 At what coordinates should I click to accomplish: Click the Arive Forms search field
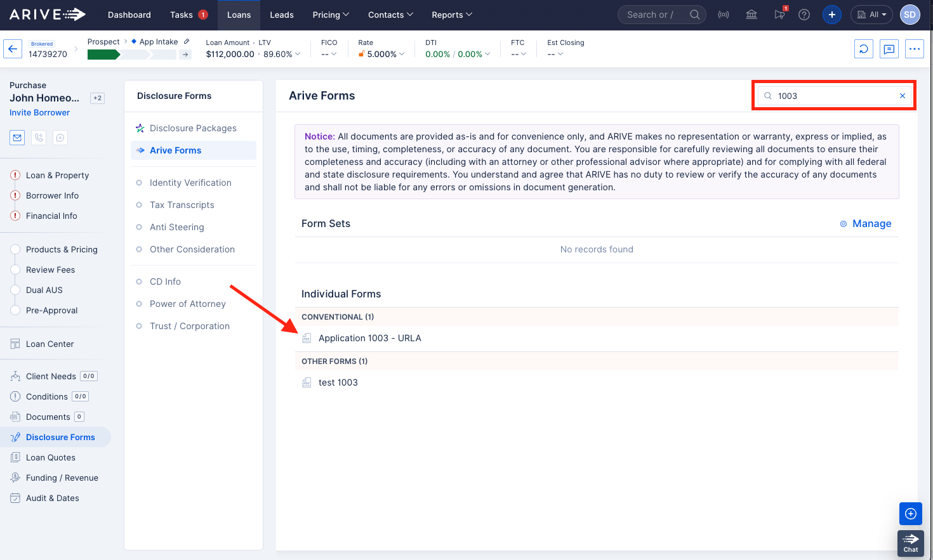click(834, 96)
